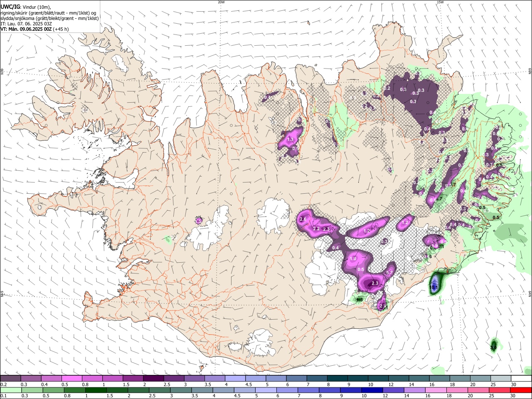Click the green 0.5 swatch in bottom legend row

click(54, 390)
